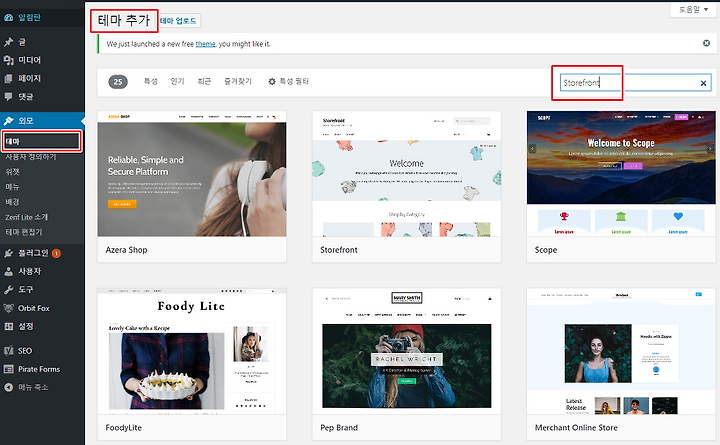The height and width of the screenshot is (445, 720).
Task: Open the 댓글 comments bubble icon
Action: [8, 97]
